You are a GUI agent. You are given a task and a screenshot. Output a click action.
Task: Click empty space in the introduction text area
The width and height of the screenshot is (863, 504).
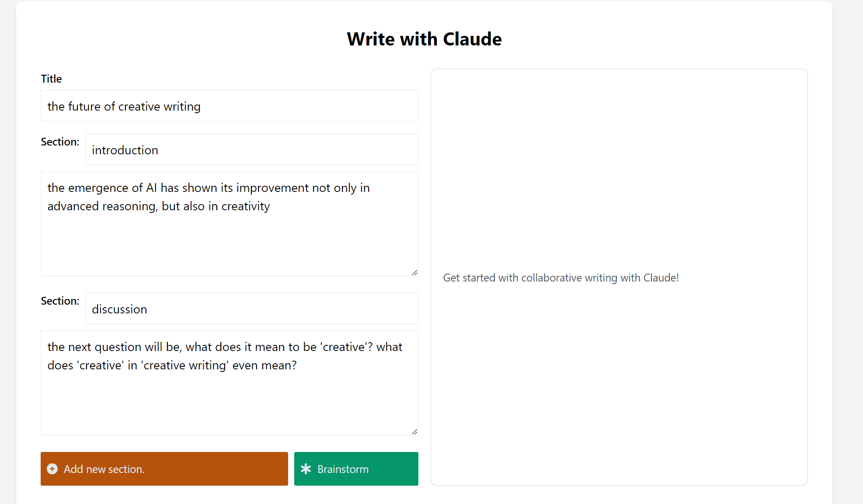(229, 245)
